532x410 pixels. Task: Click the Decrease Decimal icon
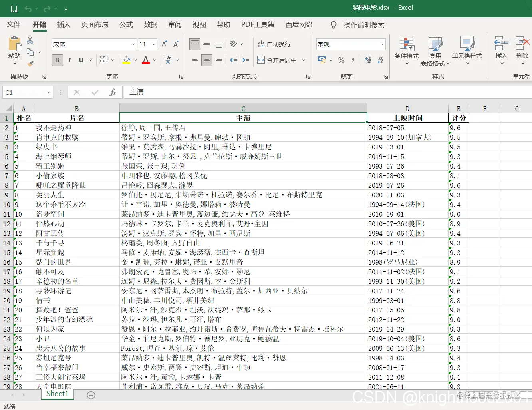[x=380, y=60]
